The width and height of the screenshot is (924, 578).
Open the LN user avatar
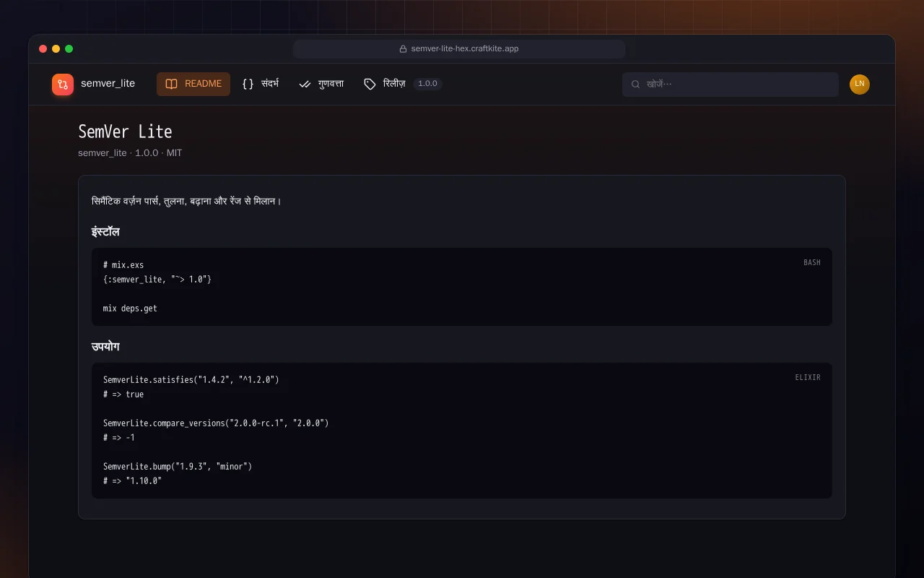(860, 84)
